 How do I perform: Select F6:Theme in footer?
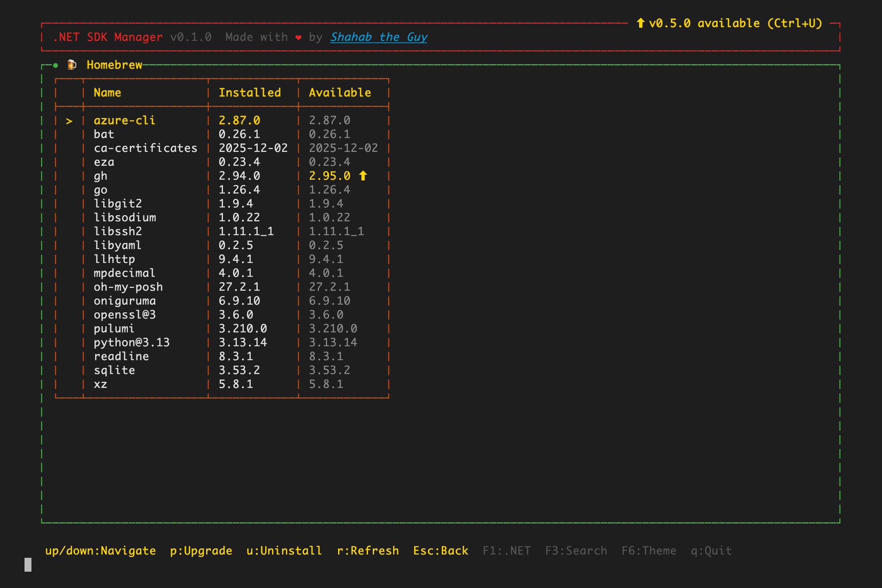click(649, 551)
